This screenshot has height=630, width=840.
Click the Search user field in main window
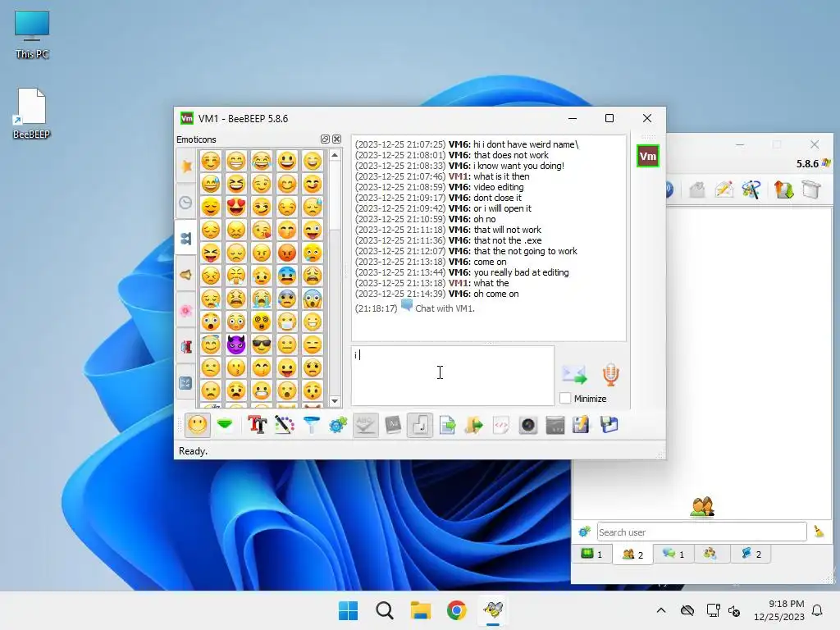click(702, 532)
